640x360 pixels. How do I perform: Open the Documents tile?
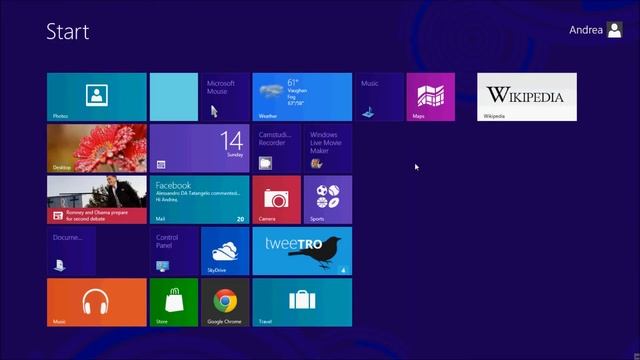coord(71,251)
